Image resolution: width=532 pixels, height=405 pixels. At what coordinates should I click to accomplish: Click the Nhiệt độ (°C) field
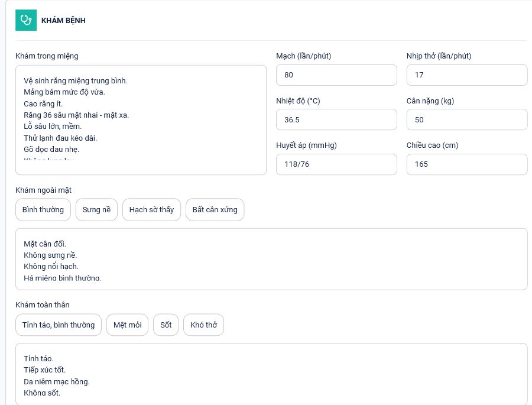[x=336, y=119]
